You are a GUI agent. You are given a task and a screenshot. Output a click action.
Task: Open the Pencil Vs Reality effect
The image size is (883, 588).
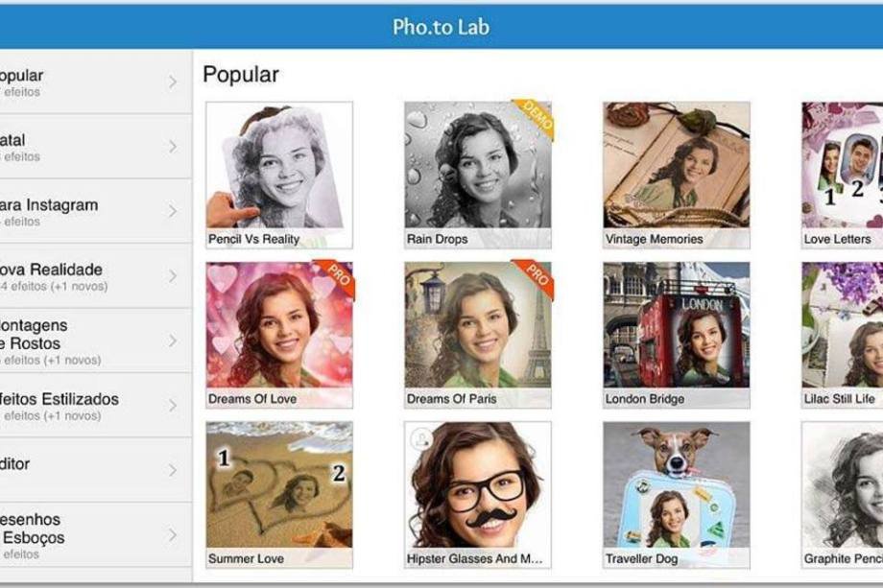[x=279, y=175]
